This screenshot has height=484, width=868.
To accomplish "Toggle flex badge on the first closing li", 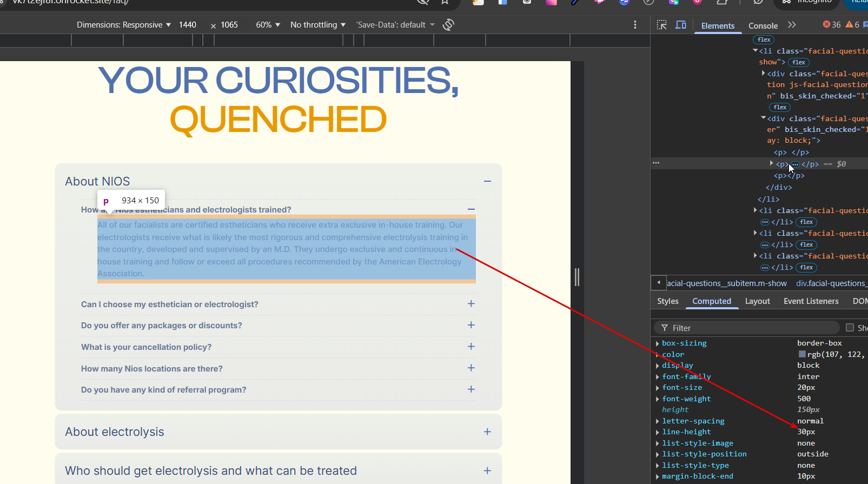I will click(x=806, y=222).
